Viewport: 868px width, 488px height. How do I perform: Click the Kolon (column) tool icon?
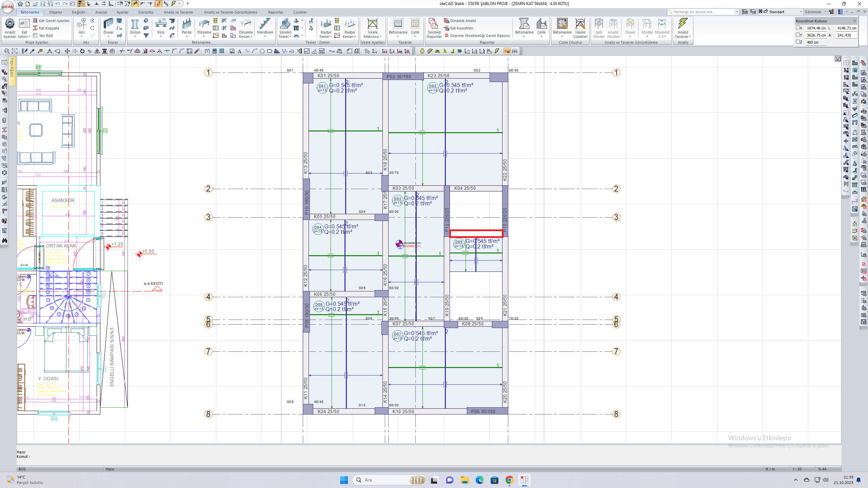135,24
